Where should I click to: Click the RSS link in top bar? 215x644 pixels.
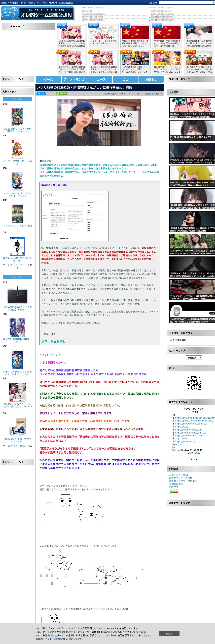pyautogui.click(x=39, y=3)
